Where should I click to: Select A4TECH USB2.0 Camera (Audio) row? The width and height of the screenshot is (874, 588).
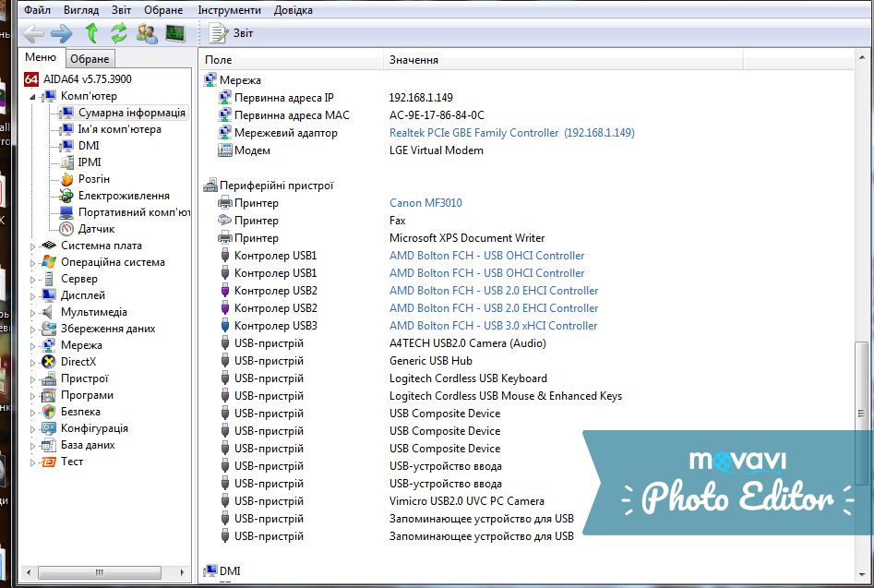(527, 343)
